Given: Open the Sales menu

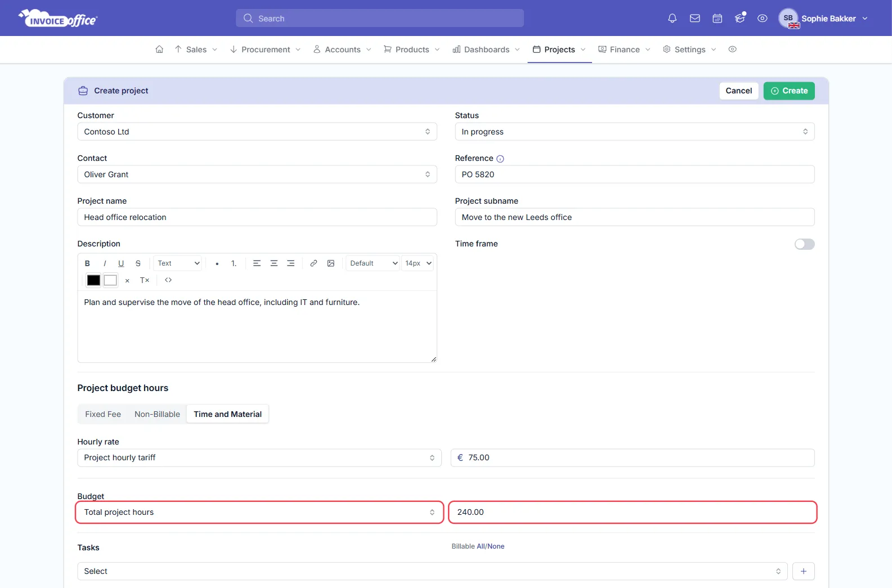Looking at the screenshot, I should [196, 50].
